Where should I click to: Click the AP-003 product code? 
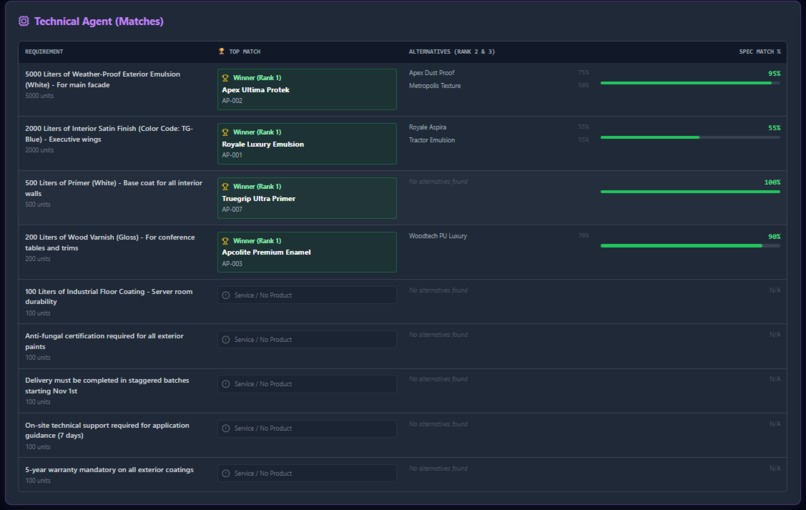click(232, 264)
